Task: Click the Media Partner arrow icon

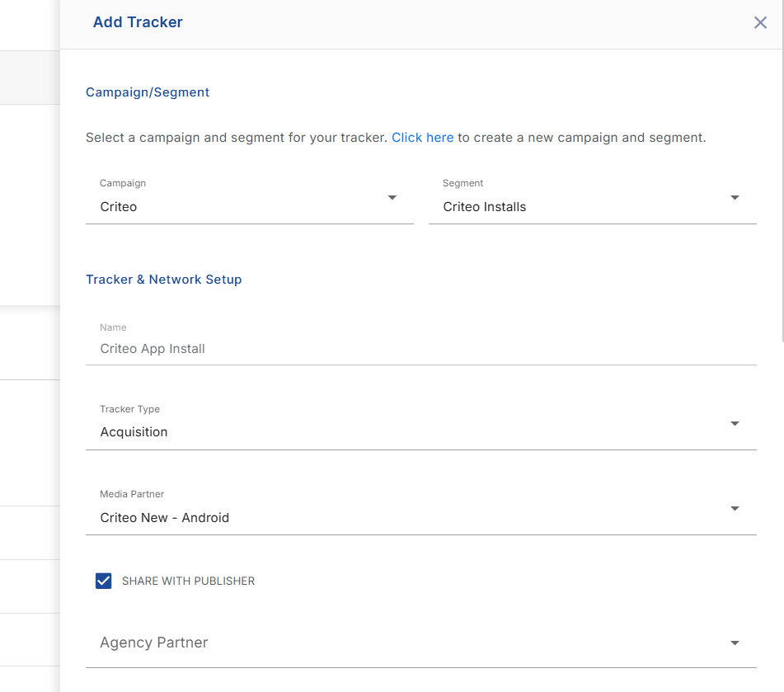Action: pos(735,509)
